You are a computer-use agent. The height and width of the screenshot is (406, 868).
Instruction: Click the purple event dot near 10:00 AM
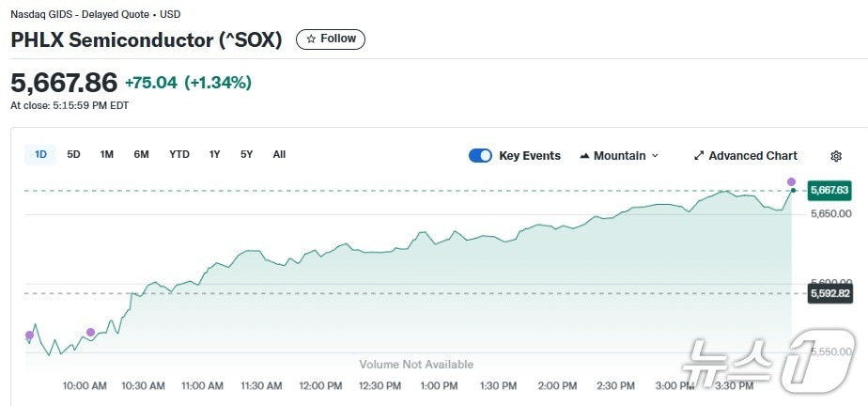[x=90, y=332]
